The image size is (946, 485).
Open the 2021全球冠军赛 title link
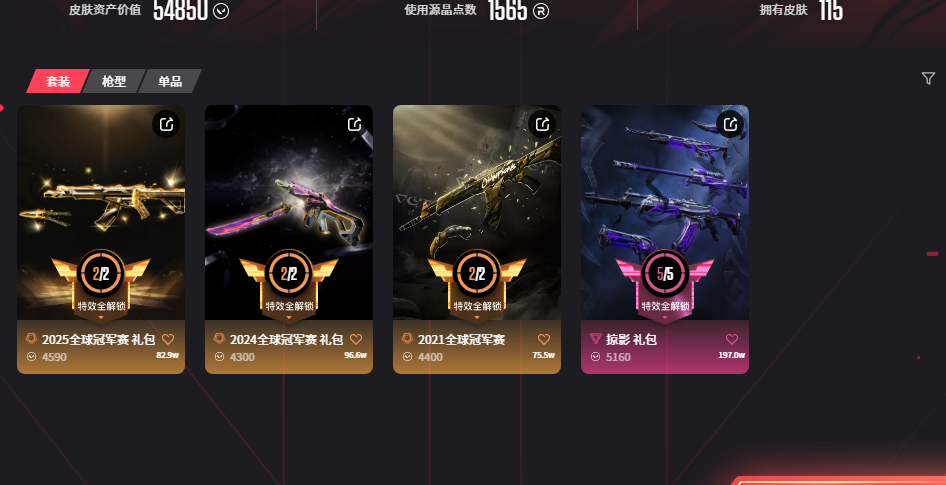[462, 340]
